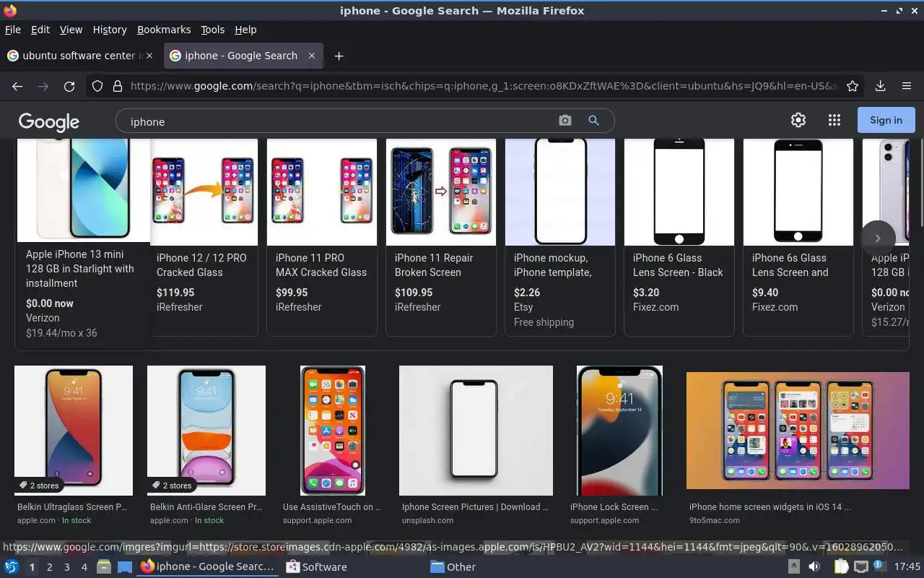Open the Help menu
924x578 pixels.
coord(245,30)
